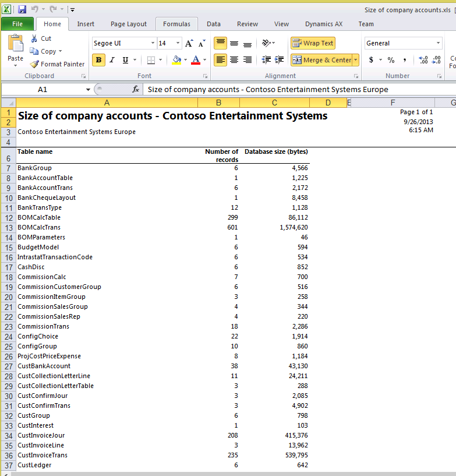Open the Merge & Center dropdown arrow
456x476 pixels.
pos(355,60)
